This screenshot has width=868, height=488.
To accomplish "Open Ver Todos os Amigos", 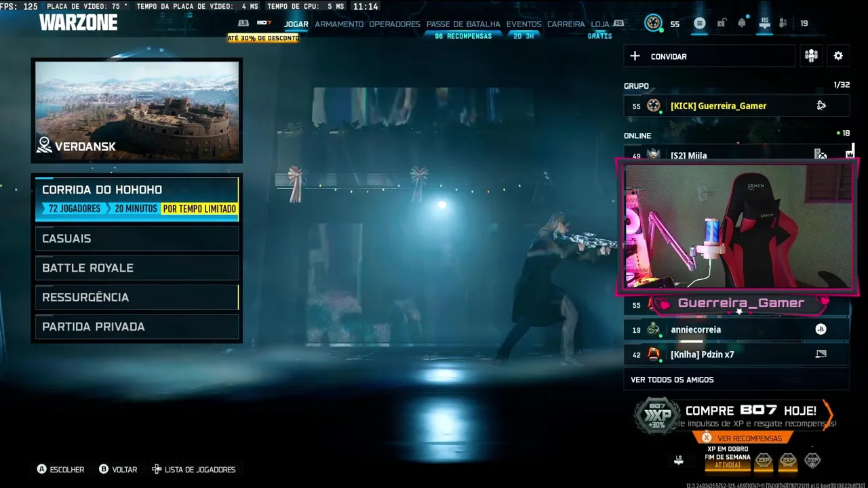I will pos(736,380).
